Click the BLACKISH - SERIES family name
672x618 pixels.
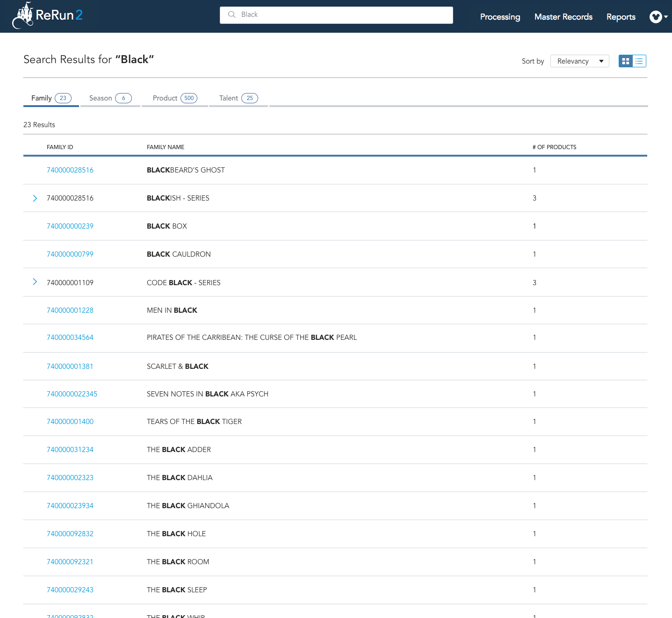coord(178,198)
